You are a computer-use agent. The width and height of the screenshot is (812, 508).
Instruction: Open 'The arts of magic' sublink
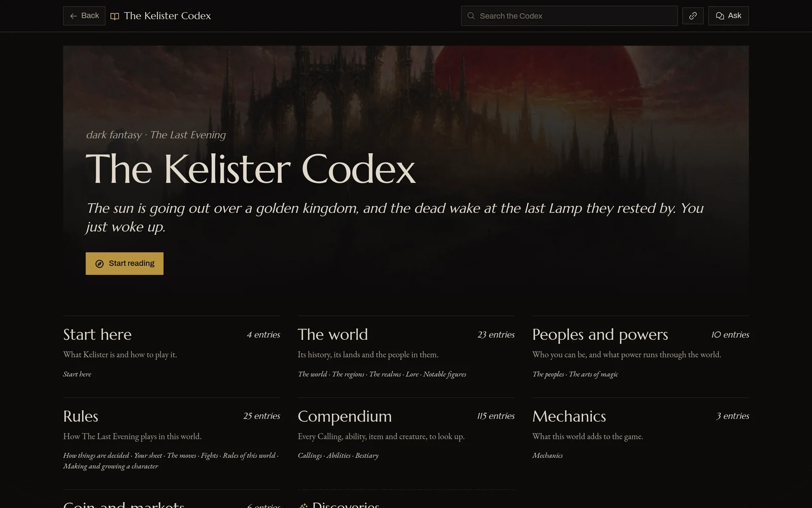[593, 374]
